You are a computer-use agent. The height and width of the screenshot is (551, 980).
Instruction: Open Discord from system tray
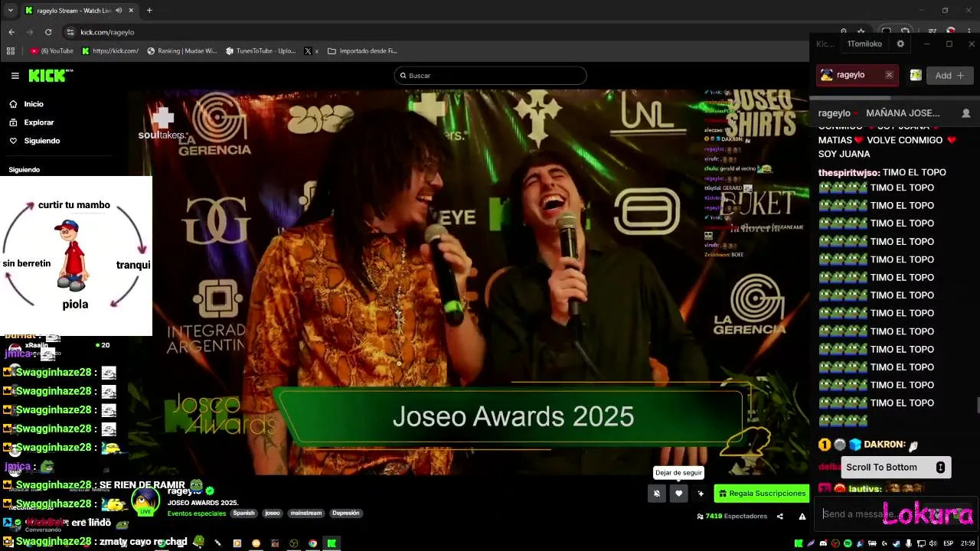(823, 543)
